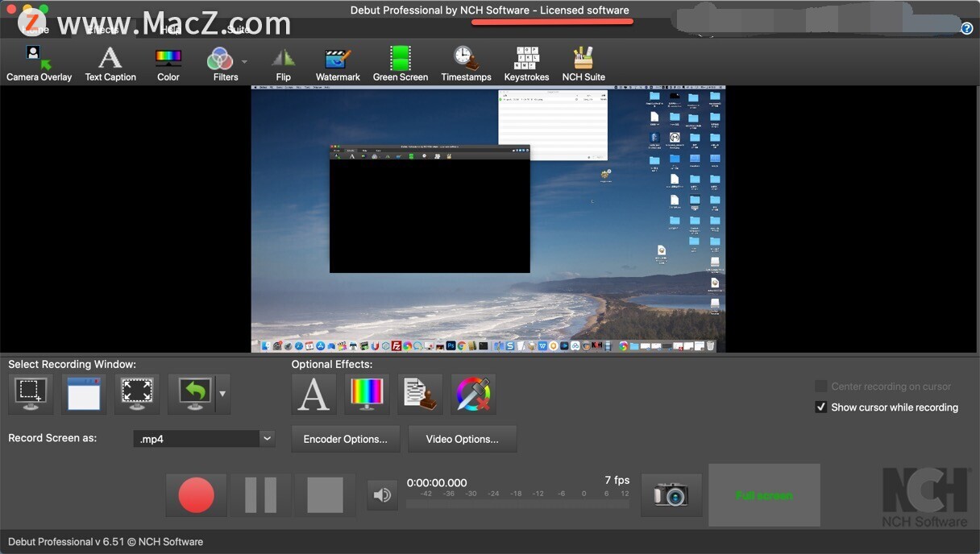Open the Green Screen tool
Screen dimensions: 980x554
click(x=401, y=64)
